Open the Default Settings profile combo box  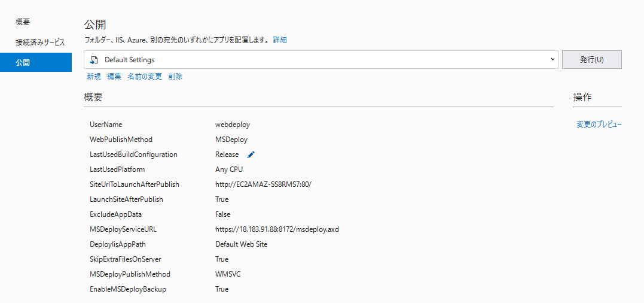321,60
